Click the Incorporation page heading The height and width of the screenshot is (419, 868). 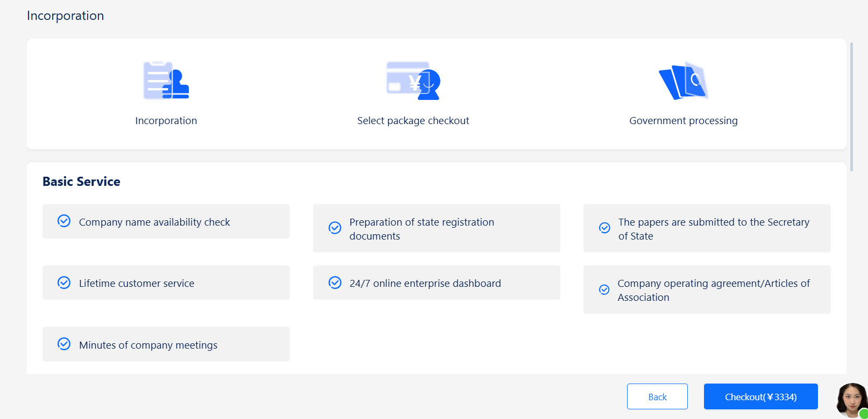pyautogui.click(x=66, y=16)
